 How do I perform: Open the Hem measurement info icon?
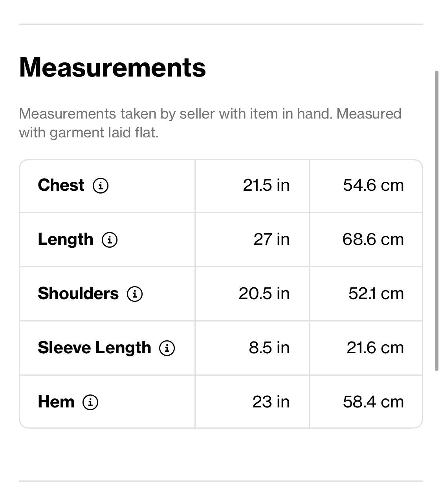pos(90,402)
